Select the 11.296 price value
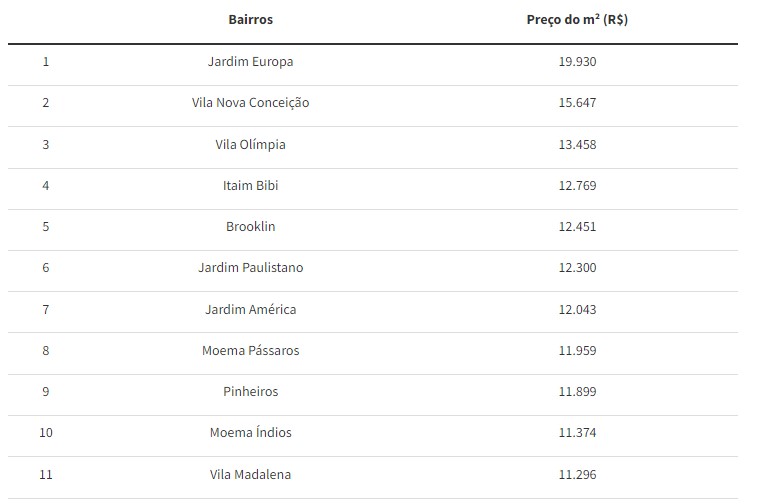770x504 pixels. click(577, 474)
